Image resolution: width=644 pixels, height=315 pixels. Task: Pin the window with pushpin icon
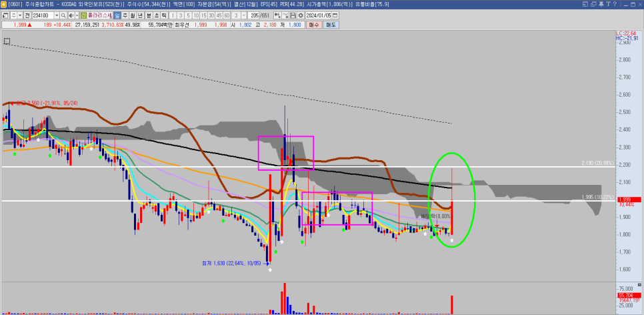tap(601, 4)
